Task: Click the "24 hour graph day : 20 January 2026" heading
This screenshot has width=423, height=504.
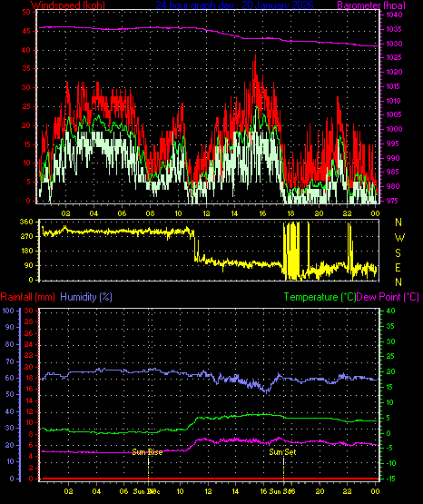Action: (234, 5)
